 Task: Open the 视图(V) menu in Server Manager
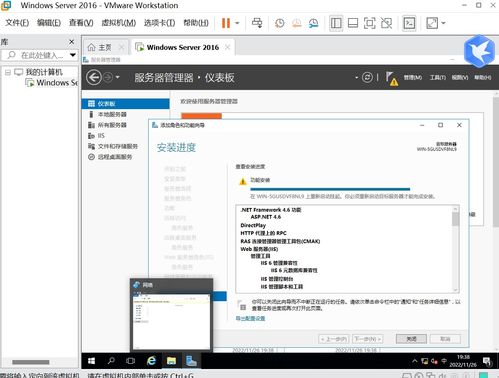click(x=460, y=77)
